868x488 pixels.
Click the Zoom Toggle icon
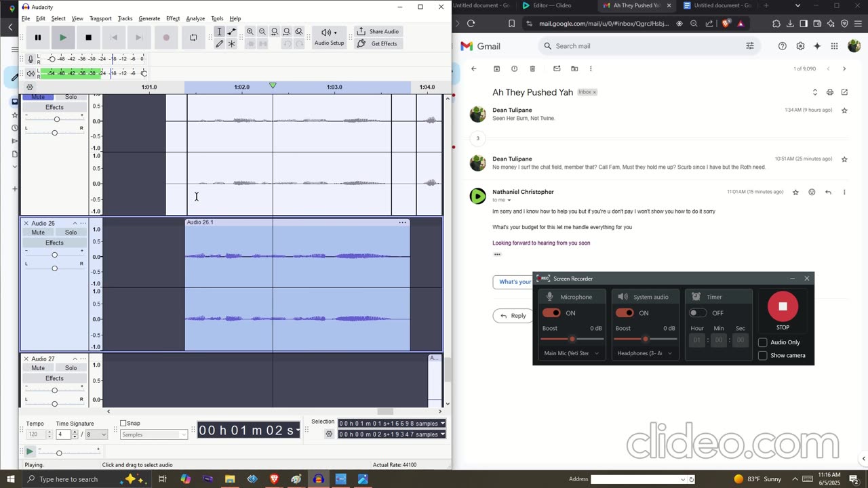pyautogui.click(x=299, y=32)
